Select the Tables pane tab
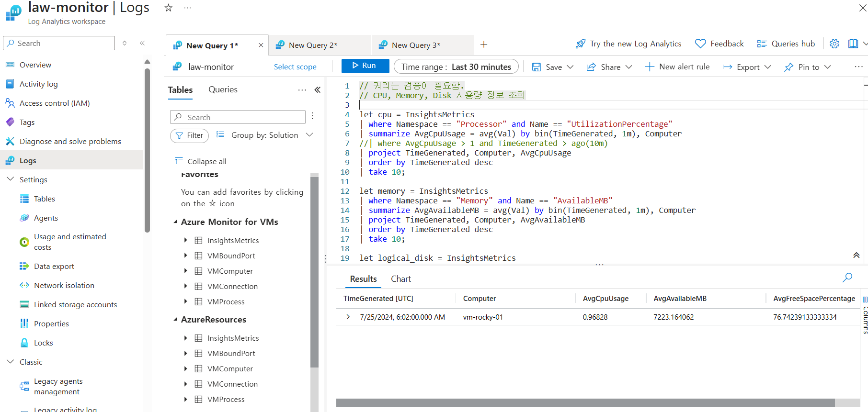Image resolution: width=868 pixels, height=412 pixels. coord(180,89)
